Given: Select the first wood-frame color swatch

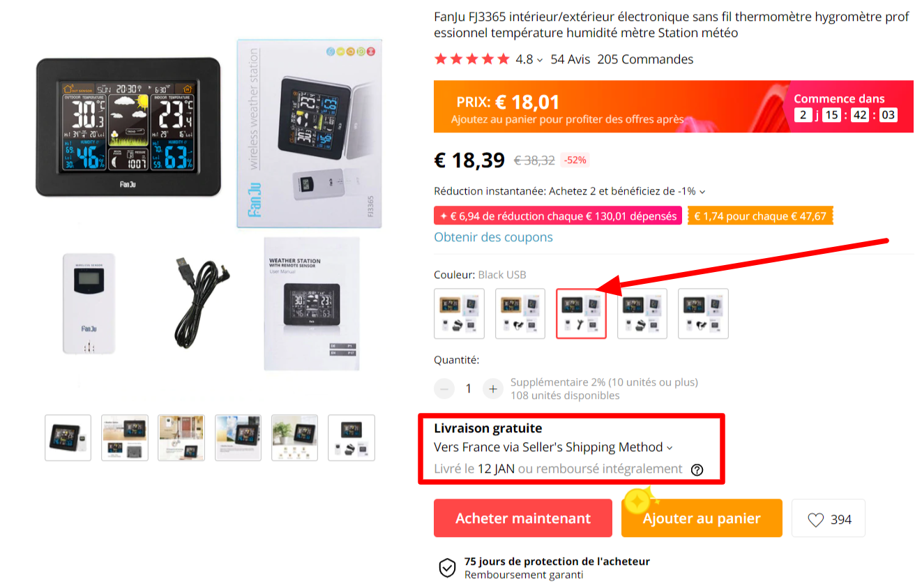Looking at the screenshot, I should [459, 314].
